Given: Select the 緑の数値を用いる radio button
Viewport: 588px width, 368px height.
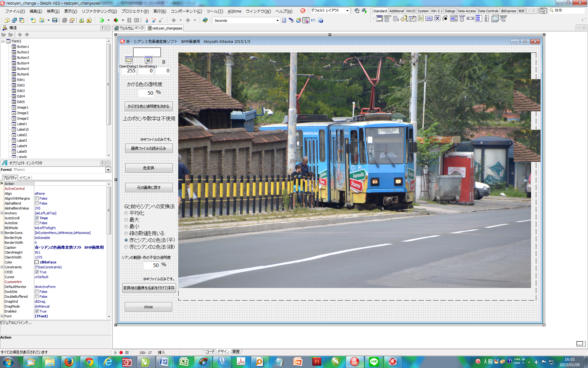Looking at the screenshot, I should click(126, 233).
